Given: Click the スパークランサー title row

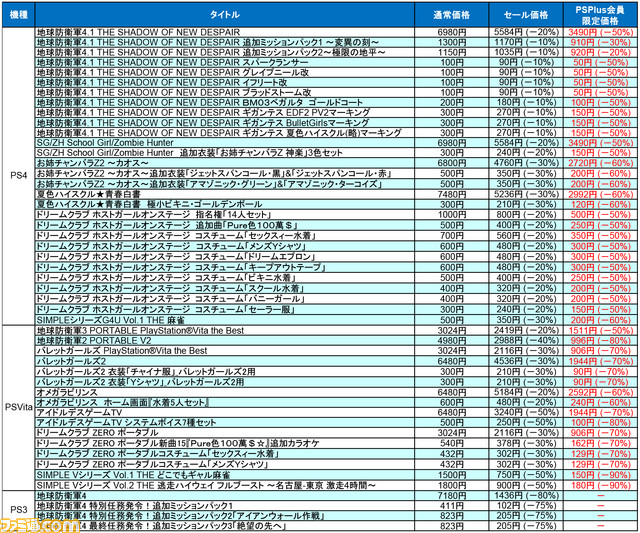Looking at the screenshot, I should click(x=225, y=62).
